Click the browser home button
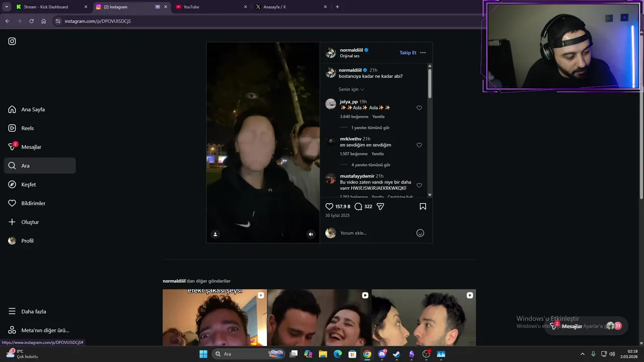 click(x=43, y=21)
